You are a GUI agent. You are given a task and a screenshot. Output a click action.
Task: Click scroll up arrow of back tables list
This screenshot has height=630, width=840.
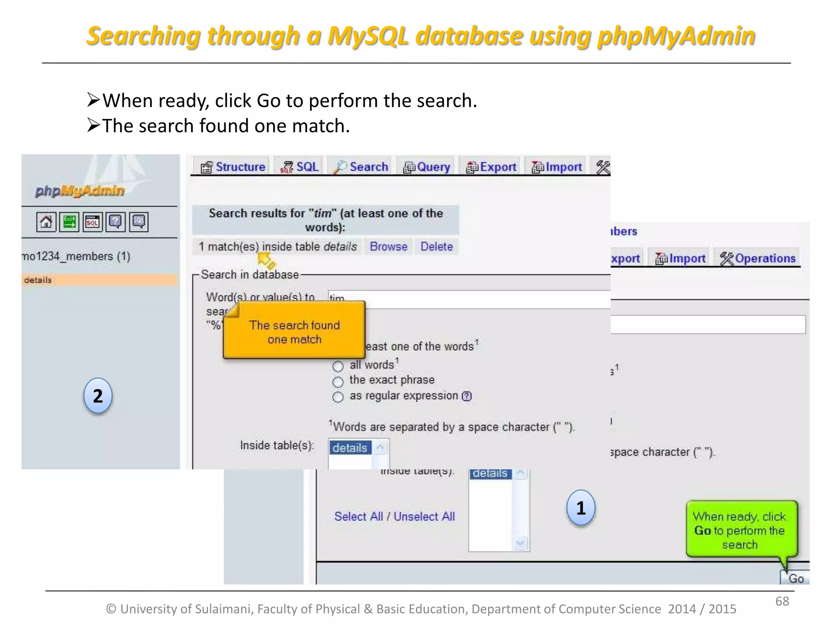tap(520, 474)
